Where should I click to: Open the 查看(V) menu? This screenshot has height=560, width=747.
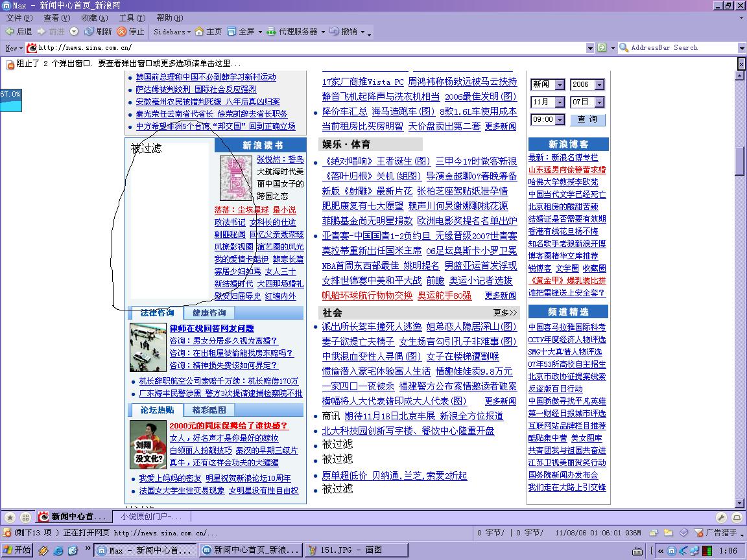coord(56,18)
